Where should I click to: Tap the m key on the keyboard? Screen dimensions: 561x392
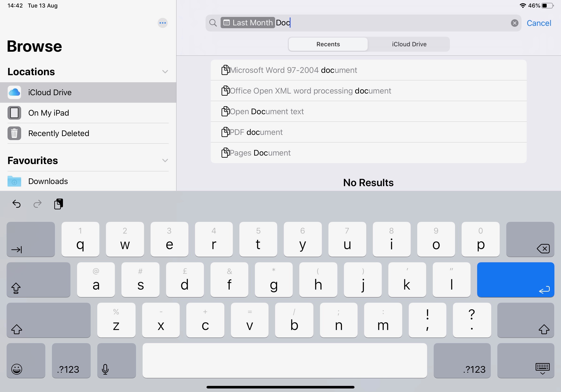click(x=383, y=320)
